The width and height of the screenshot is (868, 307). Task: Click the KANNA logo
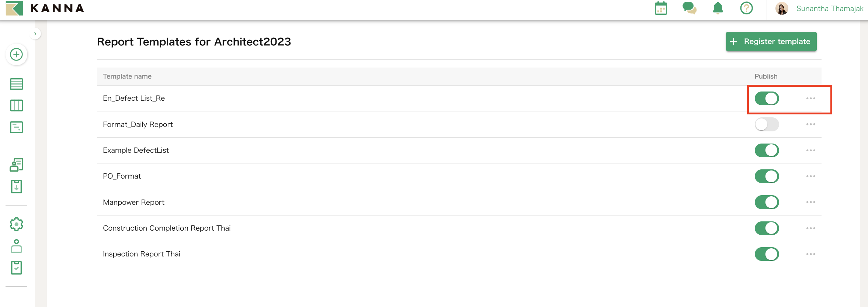[44, 8]
